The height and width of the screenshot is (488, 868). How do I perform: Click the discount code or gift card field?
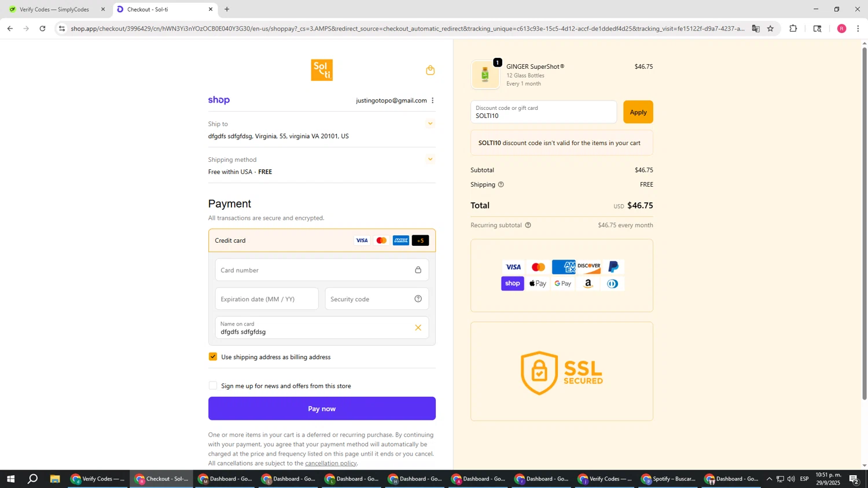click(x=543, y=112)
